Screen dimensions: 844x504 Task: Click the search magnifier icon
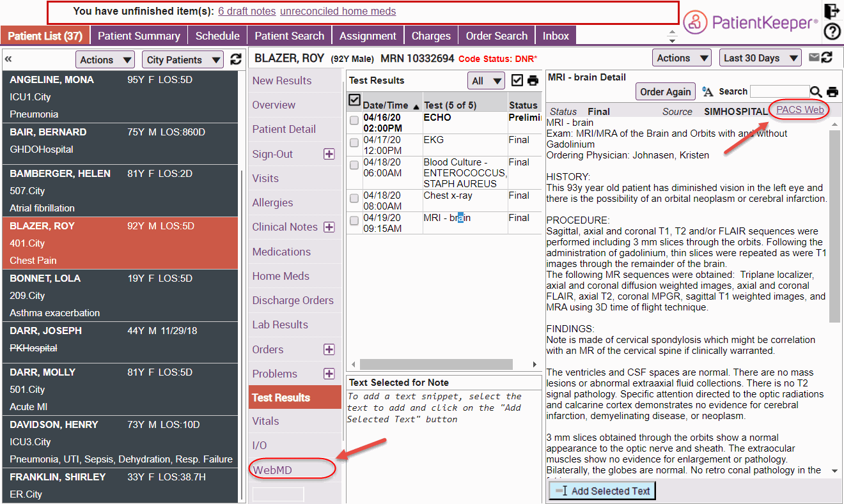coord(817,92)
